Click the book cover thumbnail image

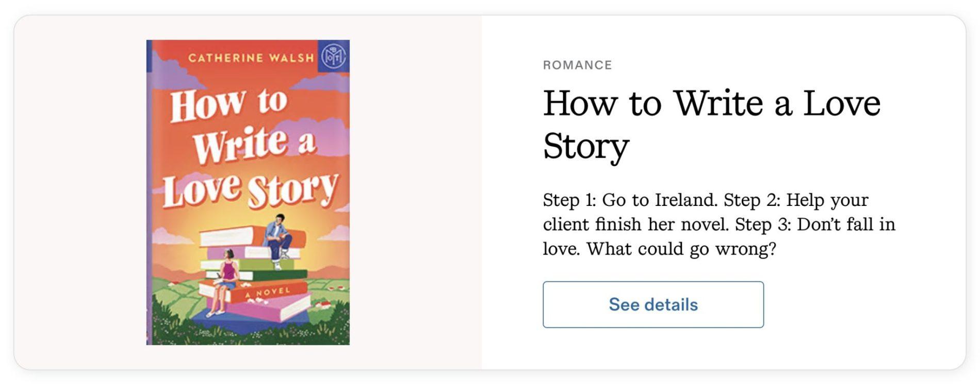tap(248, 192)
